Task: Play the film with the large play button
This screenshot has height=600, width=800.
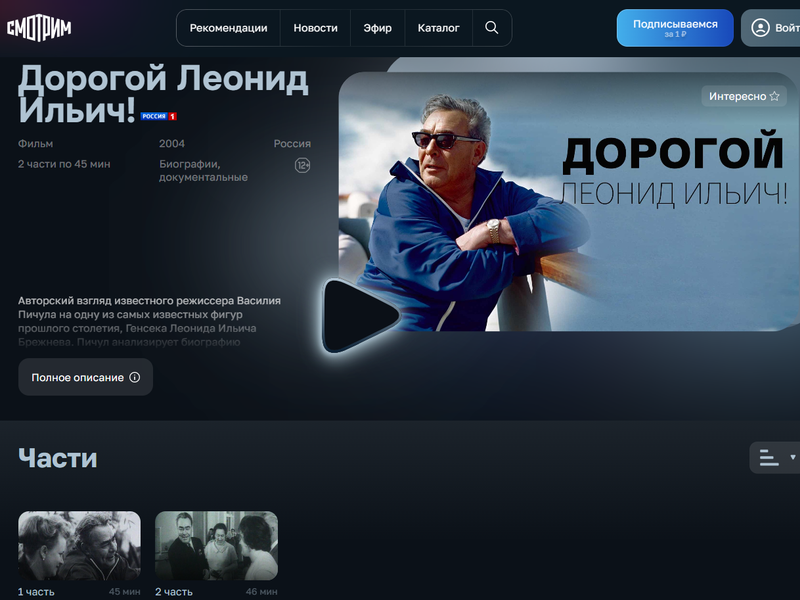Action: click(x=361, y=315)
